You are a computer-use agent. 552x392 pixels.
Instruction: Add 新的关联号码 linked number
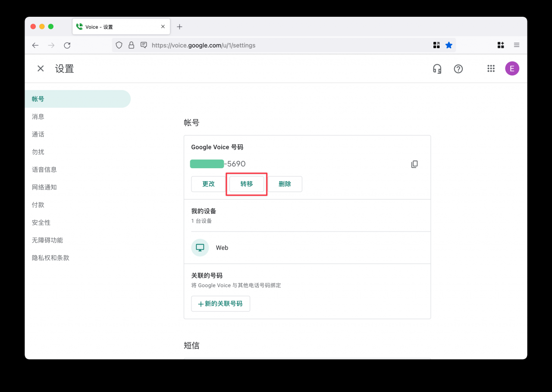(220, 304)
